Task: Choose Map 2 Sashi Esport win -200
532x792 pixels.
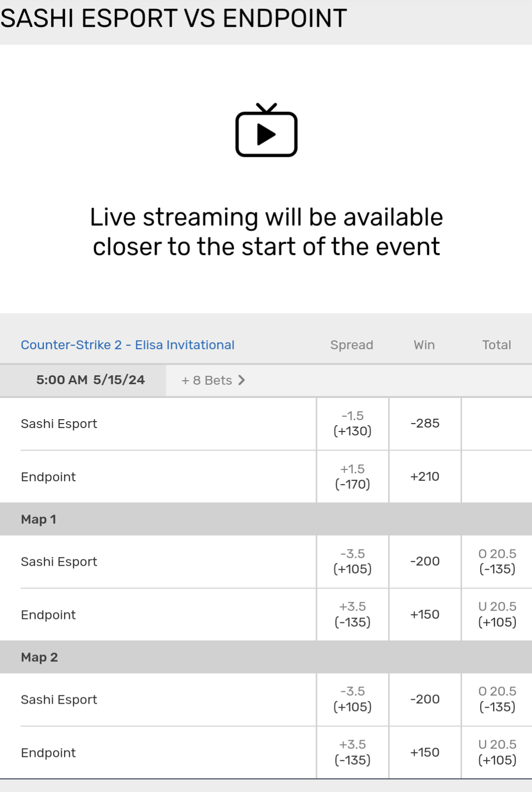Action: pyautogui.click(x=425, y=699)
